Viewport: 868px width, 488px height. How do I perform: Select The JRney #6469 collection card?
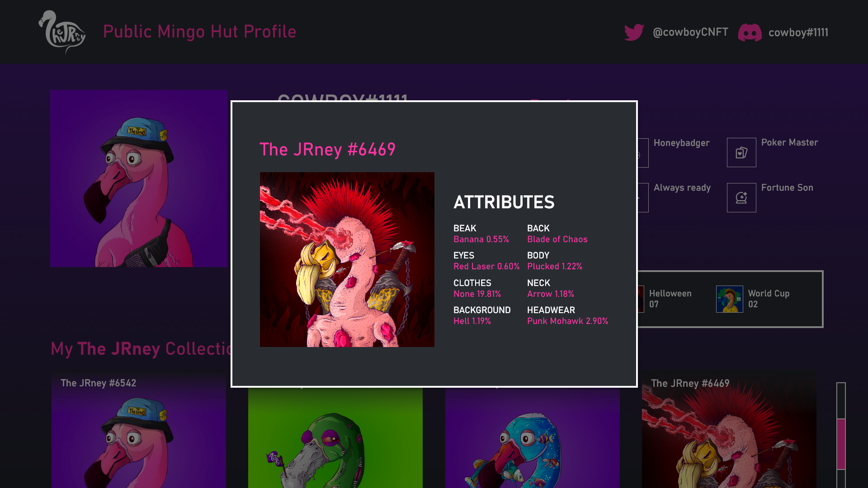[729, 430]
